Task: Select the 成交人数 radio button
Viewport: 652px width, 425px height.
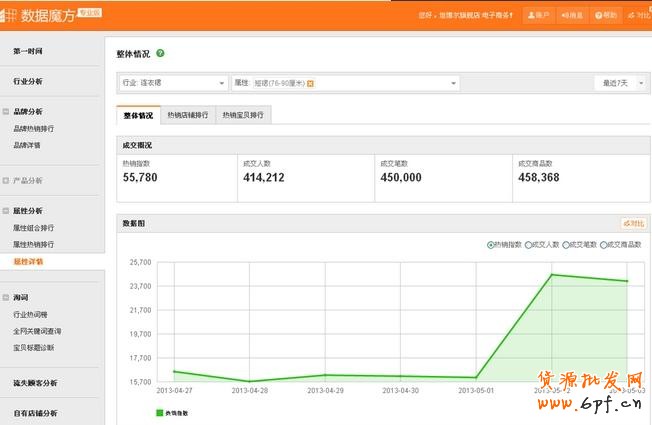Action: (528, 244)
